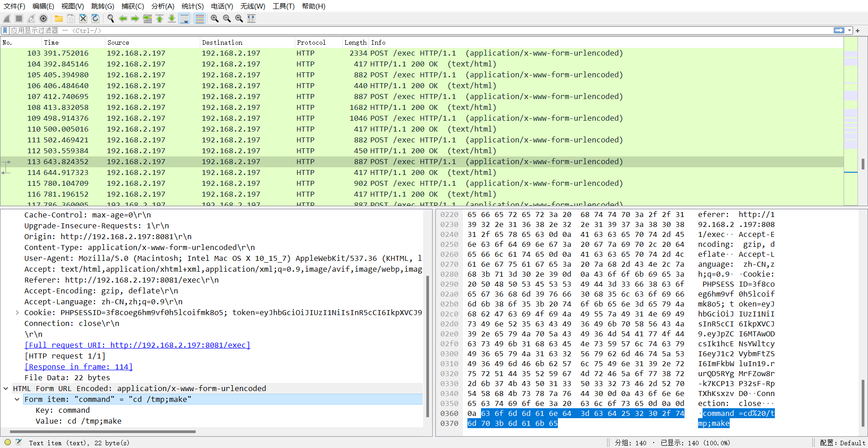Screen dimensions: 868x448
Task: Open a capture file via folder icon
Action: 59,19
